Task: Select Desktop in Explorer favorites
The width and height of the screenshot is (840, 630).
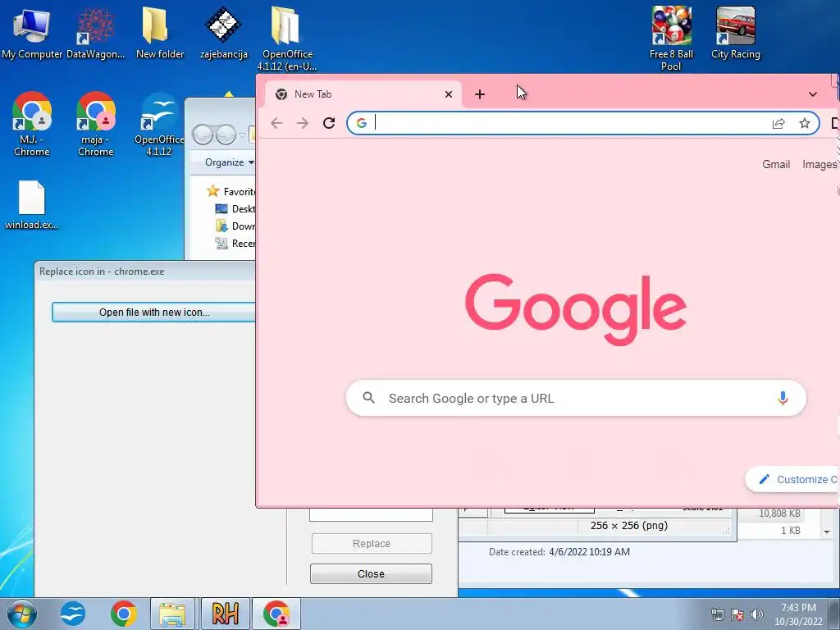Action: (235, 209)
